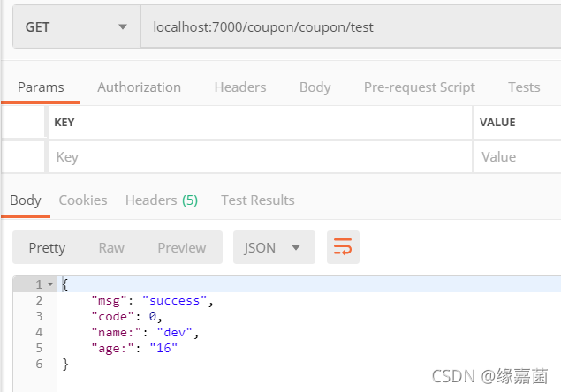Switch to the request Body tab
Viewport: 561px width, 392px height.
(315, 87)
